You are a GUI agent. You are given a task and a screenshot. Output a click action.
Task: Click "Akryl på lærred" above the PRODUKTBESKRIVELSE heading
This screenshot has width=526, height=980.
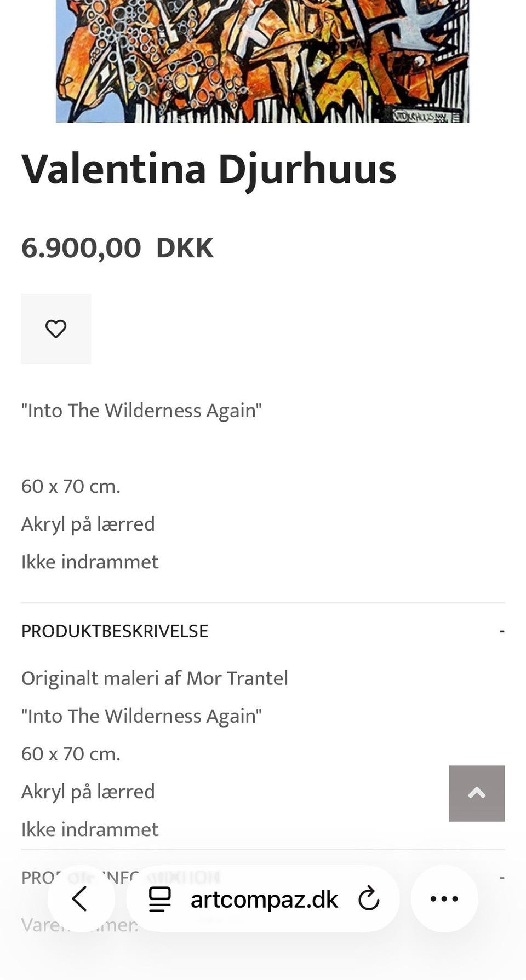point(88,524)
